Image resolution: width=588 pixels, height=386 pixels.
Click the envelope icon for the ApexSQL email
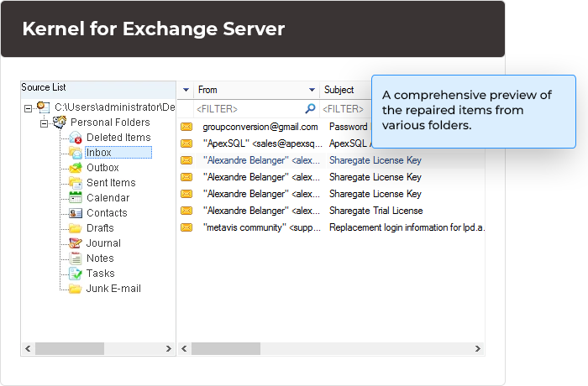point(186,143)
